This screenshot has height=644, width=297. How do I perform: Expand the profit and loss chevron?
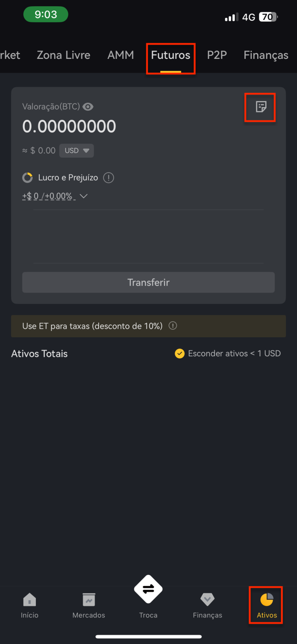[x=83, y=196]
